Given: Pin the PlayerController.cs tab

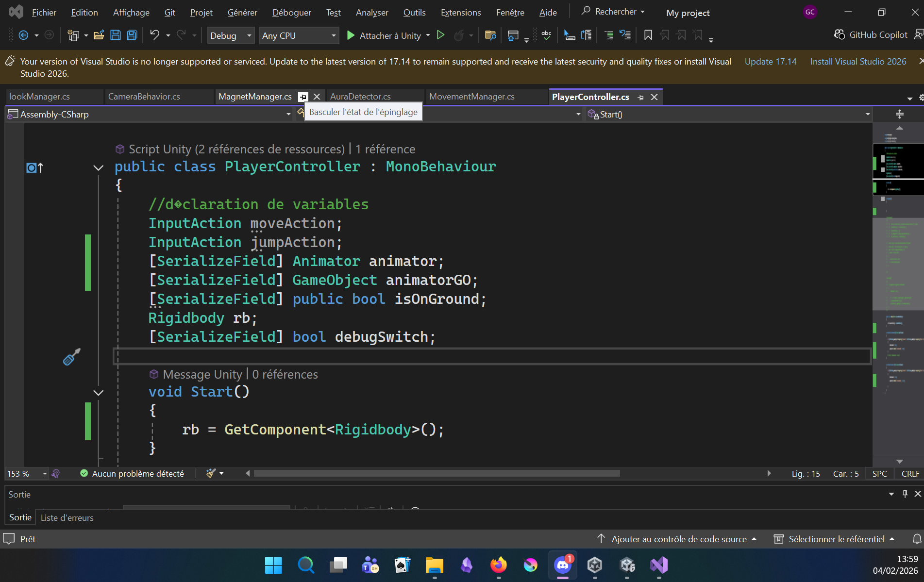Looking at the screenshot, I should click(640, 97).
